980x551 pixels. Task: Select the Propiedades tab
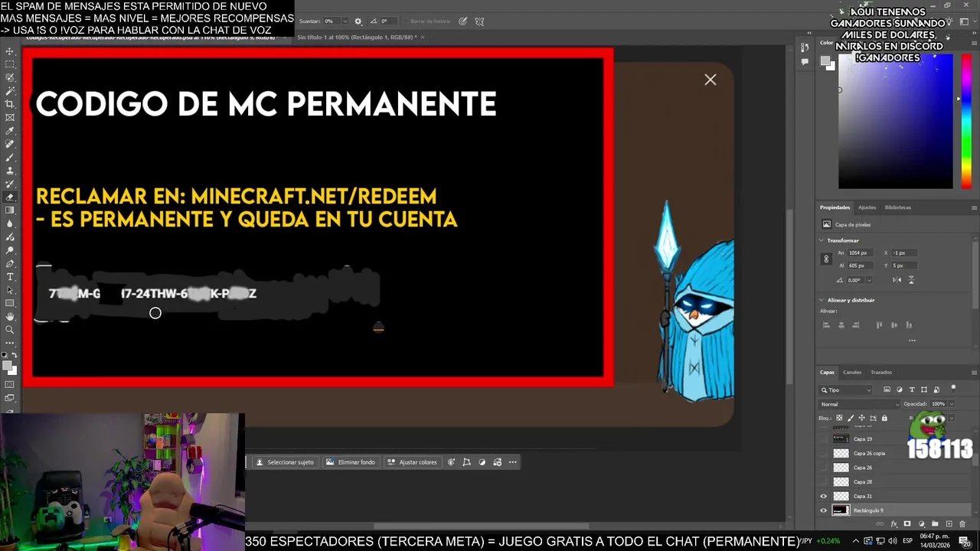pyautogui.click(x=835, y=207)
